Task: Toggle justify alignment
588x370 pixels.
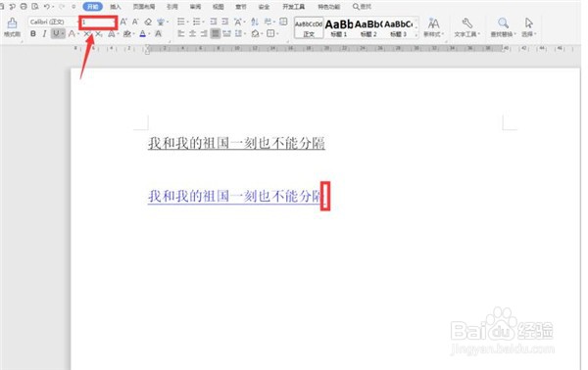Action: [x=216, y=34]
